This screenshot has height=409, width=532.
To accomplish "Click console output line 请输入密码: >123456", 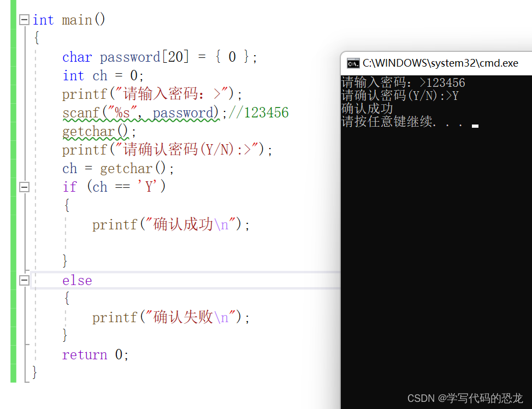I will click(x=403, y=82).
